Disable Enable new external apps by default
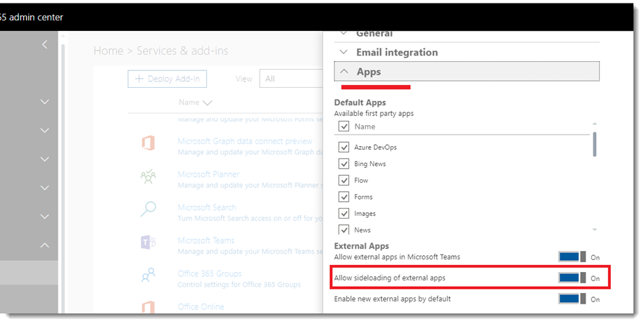The image size is (644, 324). (572, 299)
